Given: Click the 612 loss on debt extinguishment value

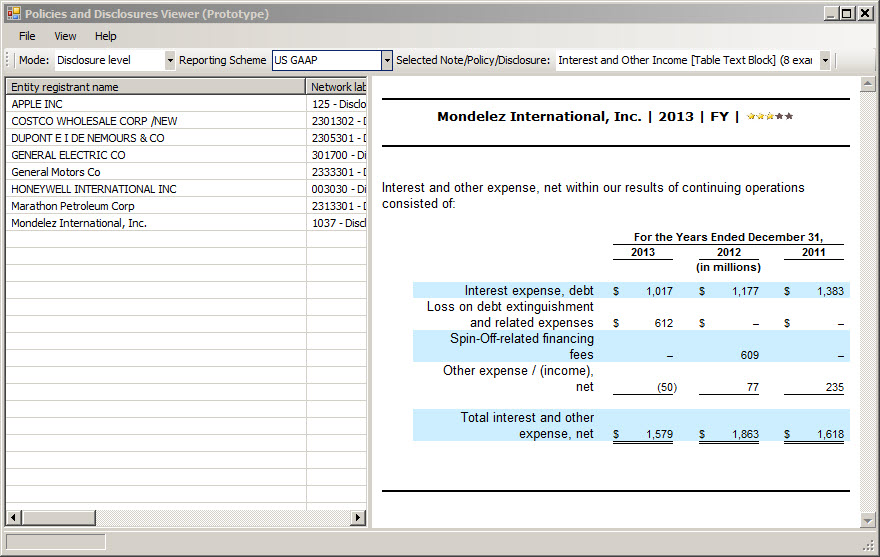Looking at the screenshot, I should pyautogui.click(x=663, y=323).
